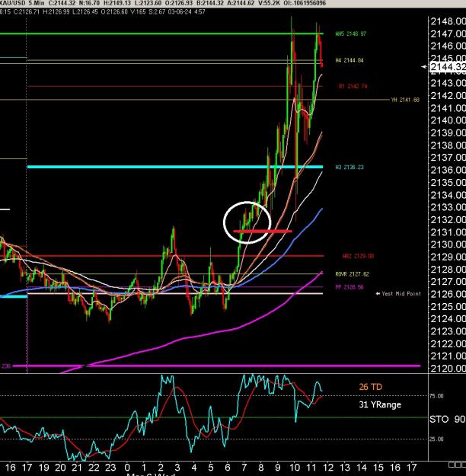Screen dimensions: 466x476
Task: Click the thick cyan H3 horizontal line
Action: 175,167
